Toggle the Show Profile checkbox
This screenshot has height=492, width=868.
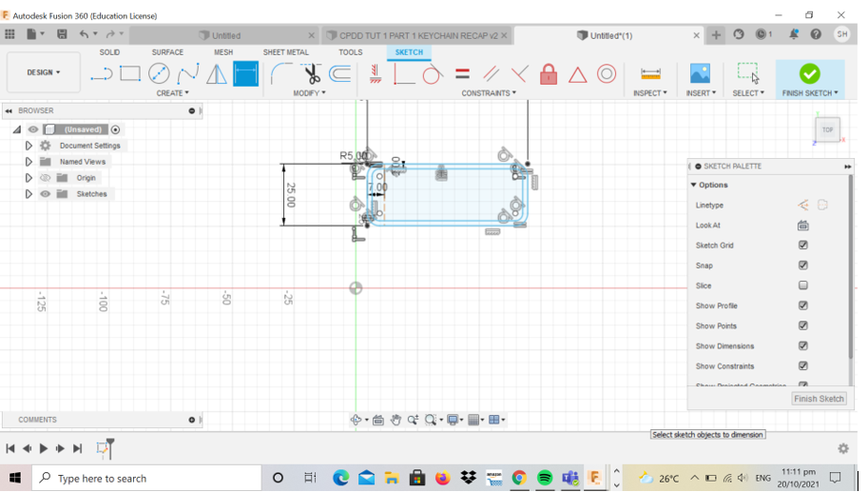[803, 305]
